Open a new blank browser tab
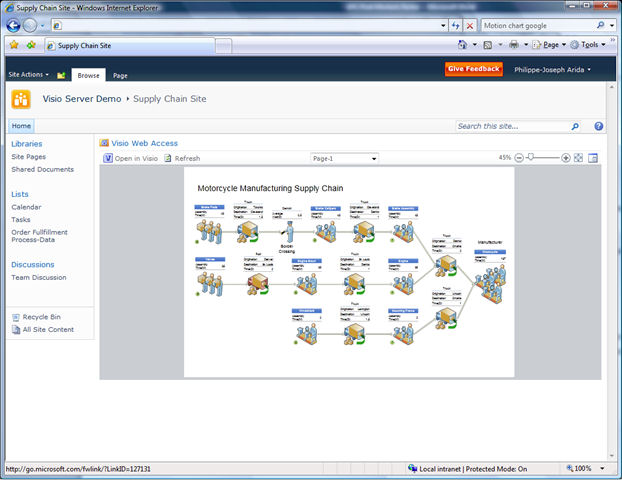Viewport: 622px width, 480px height. click(x=224, y=46)
